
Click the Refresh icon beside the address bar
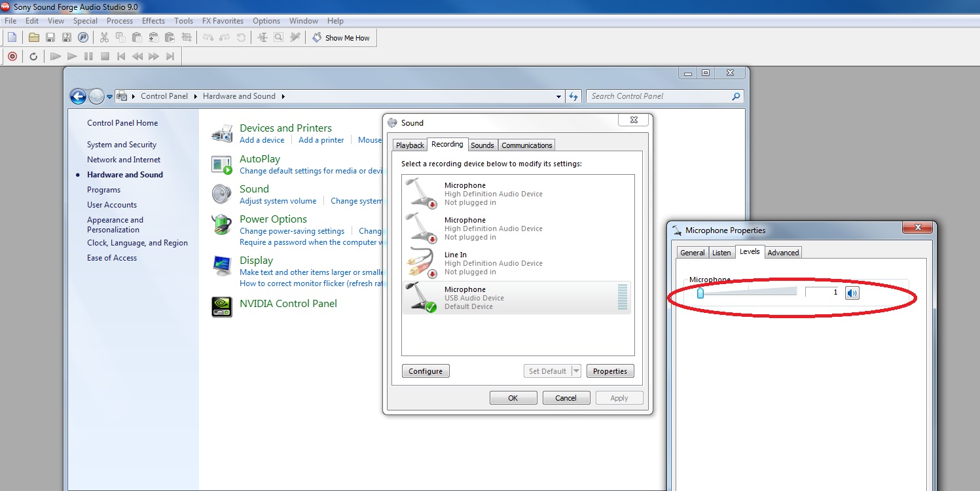point(573,96)
